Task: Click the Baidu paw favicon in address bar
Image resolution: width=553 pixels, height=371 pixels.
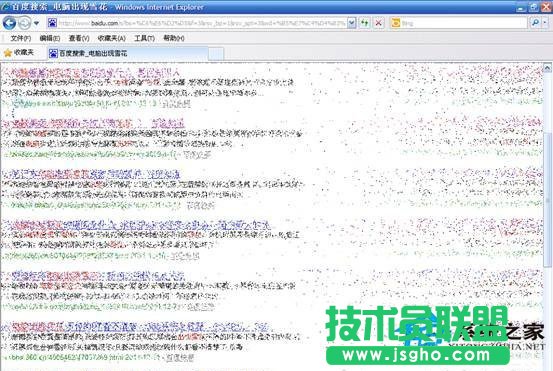Action: click(52, 23)
